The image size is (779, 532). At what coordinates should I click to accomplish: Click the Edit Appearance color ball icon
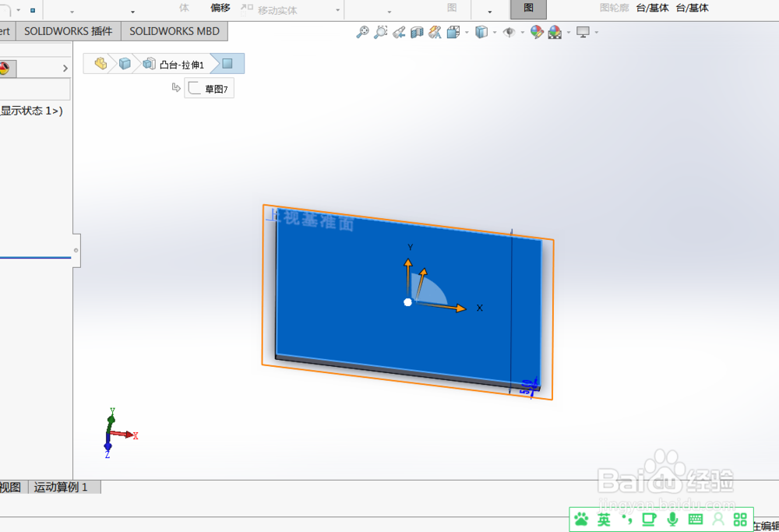pos(537,32)
